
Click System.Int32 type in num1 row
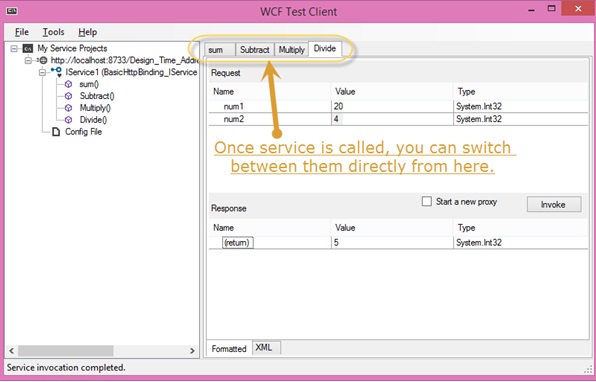pyautogui.click(x=479, y=106)
